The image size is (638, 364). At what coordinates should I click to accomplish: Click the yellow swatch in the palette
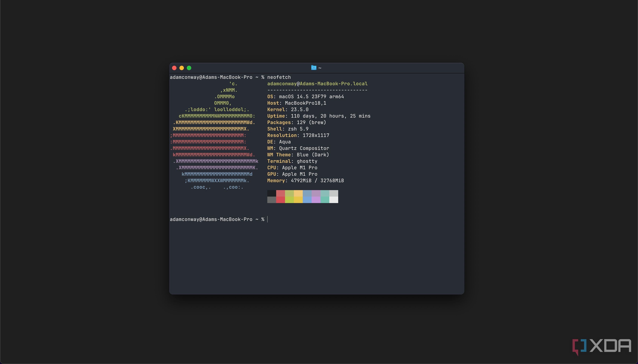pos(298,193)
